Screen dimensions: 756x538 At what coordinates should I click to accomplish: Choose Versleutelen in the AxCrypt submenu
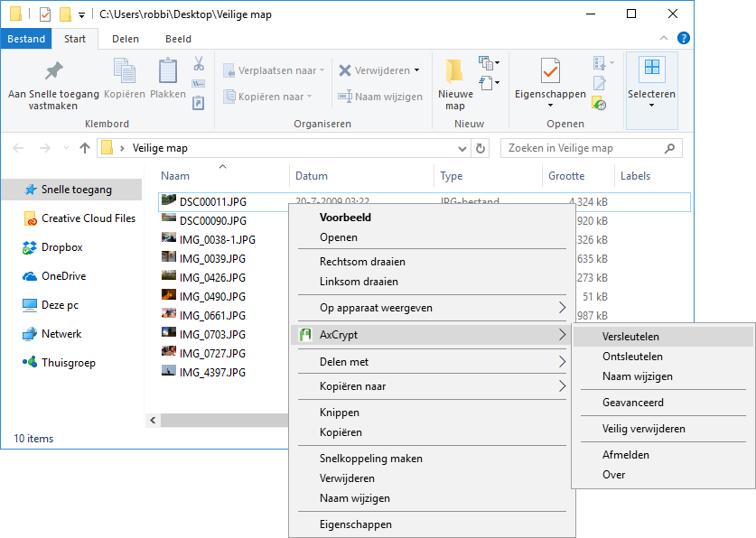630,337
